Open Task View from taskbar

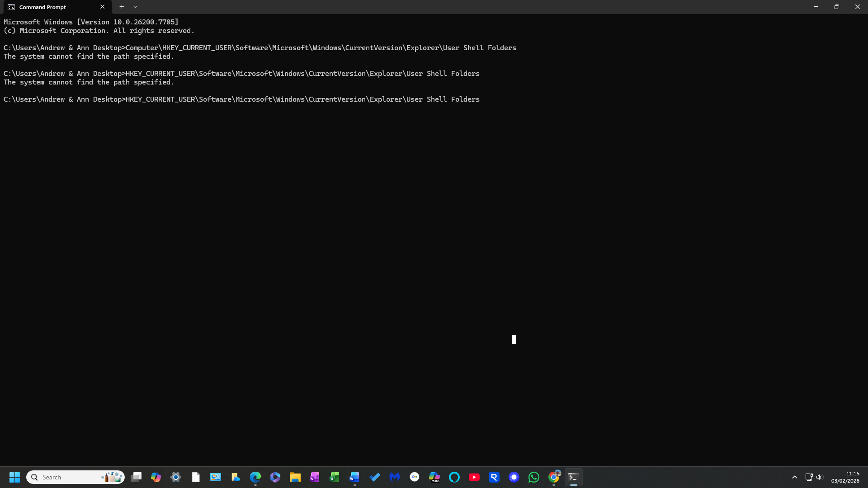(136, 477)
